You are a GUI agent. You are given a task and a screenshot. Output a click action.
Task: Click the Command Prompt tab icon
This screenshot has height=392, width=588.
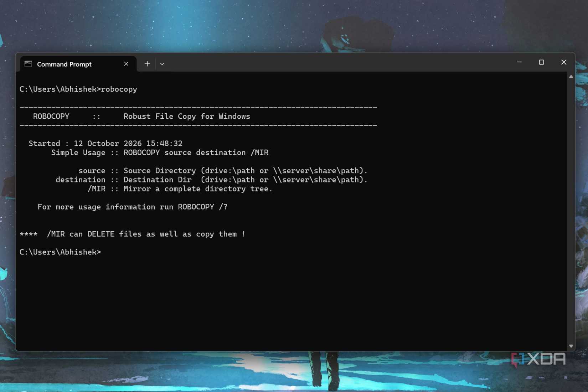[x=28, y=64]
